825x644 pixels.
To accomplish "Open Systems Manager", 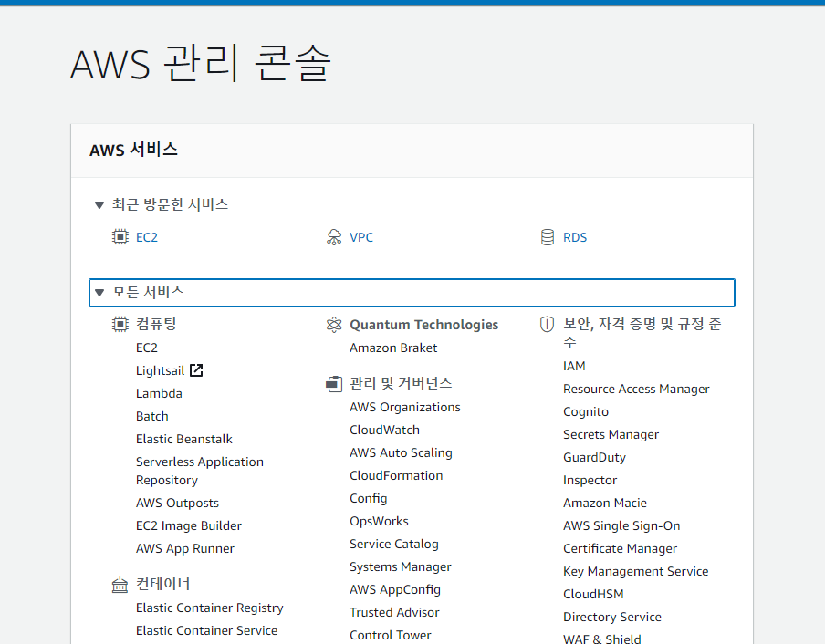I will [x=401, y=566].
